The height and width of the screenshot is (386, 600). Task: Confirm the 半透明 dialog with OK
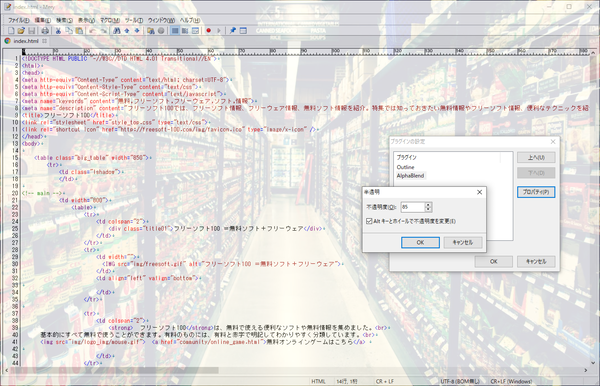[x=420, y=243]
